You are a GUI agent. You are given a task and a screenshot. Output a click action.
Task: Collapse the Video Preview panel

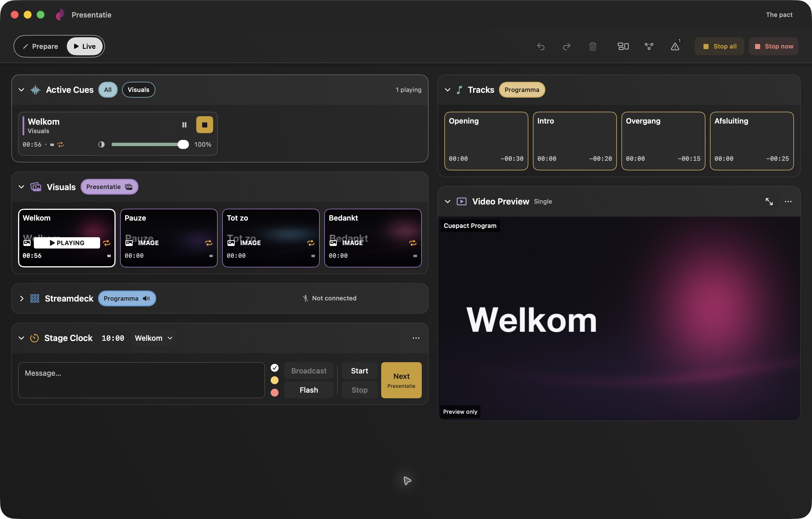447,201
